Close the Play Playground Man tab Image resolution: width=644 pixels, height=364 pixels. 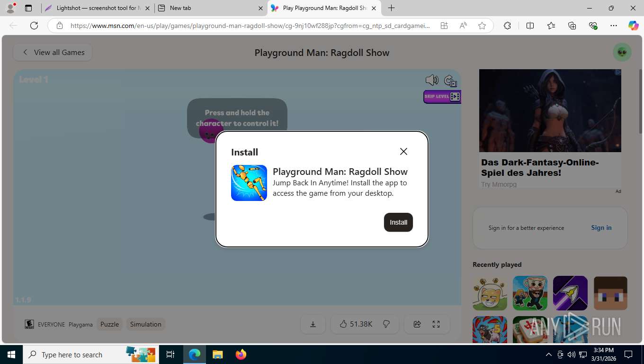374,8
